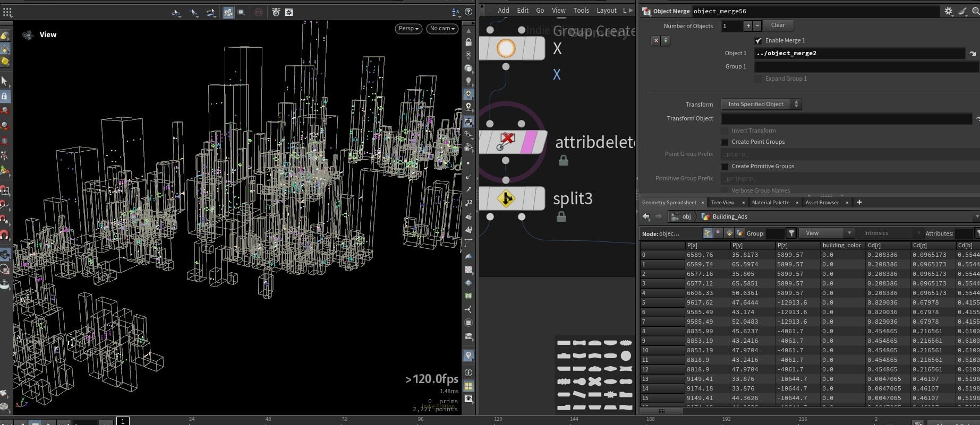Open Transform Into Specified Object dropdown
Screen dimensions: 980x425
pos(761,105)
